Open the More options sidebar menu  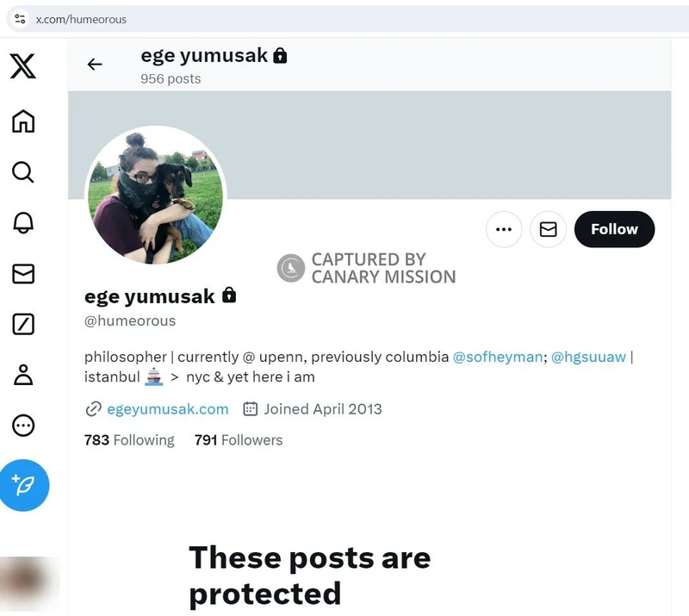tap(22, 426)
